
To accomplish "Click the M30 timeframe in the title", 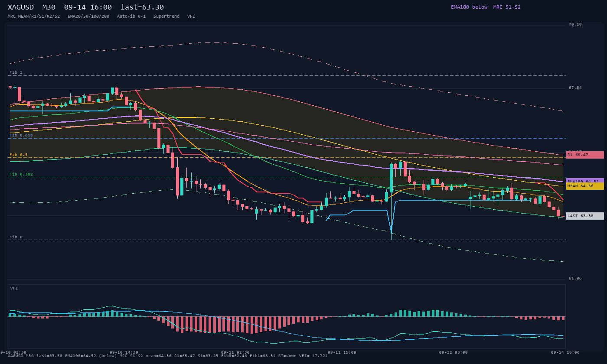I will (49, 7).
